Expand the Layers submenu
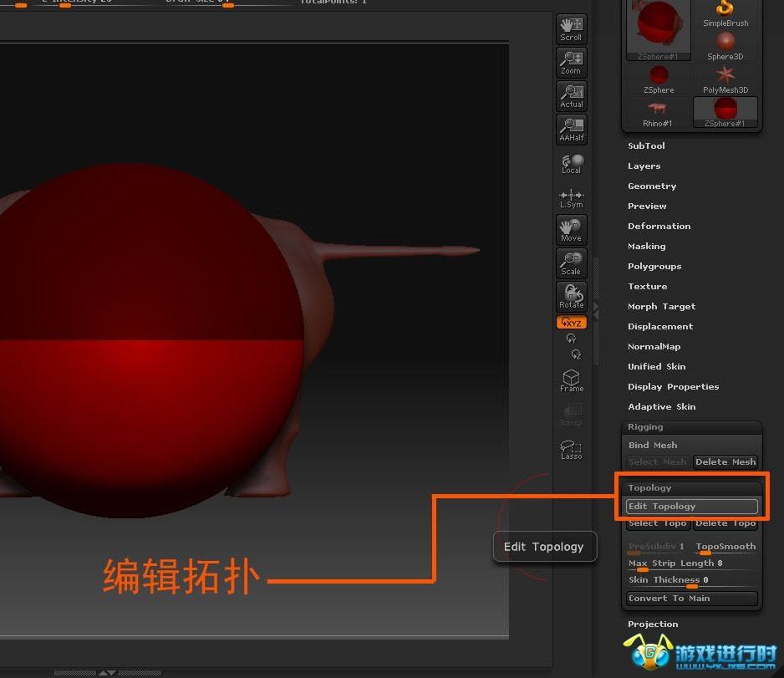The width and height of the screenshot is (784, 678). coord(644,166)
